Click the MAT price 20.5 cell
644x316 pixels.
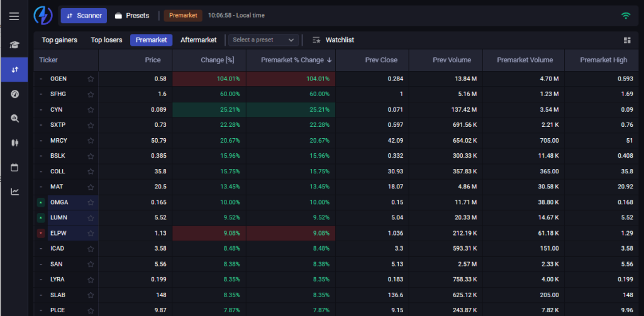[x=136, y=187]
